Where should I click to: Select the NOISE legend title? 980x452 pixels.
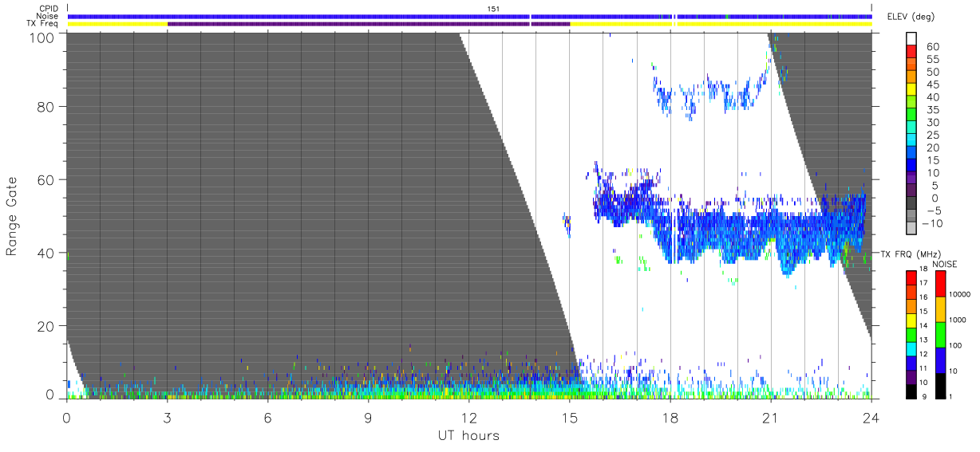[x=946, y=264]
